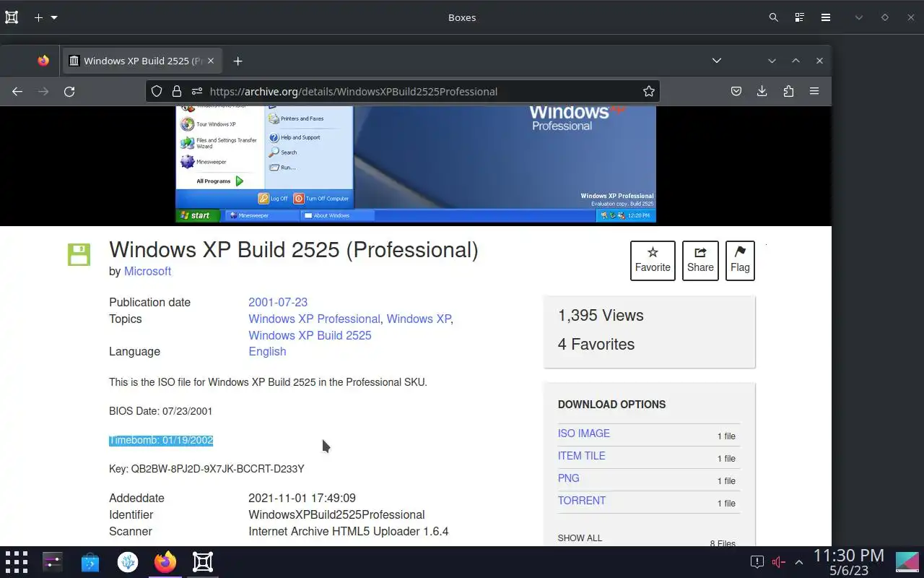Bookmark this page with star icon

pyautogui.click(x=648, y=91)
